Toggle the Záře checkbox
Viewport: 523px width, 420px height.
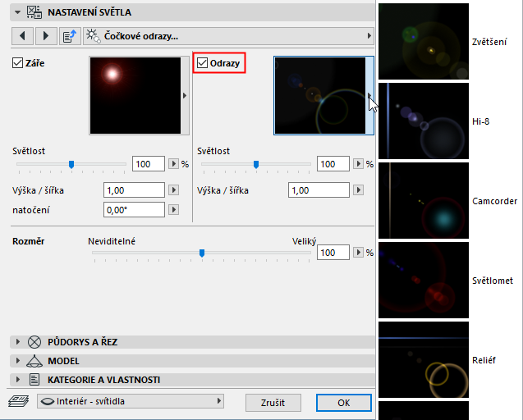pyautogui.click(x=17, y=62)
